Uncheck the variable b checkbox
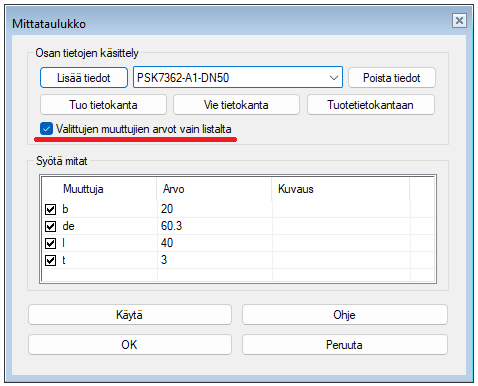 50,209
